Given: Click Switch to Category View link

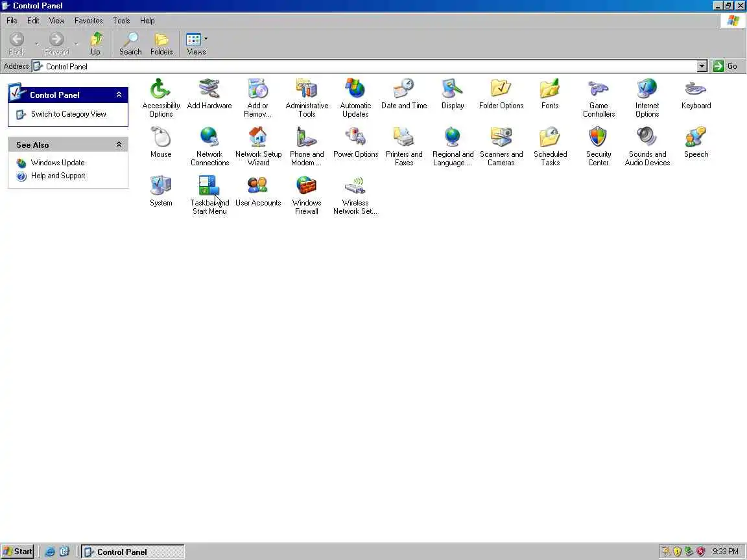Looking at the screenshot, I should pyautogui.click(x=68, y=114).
